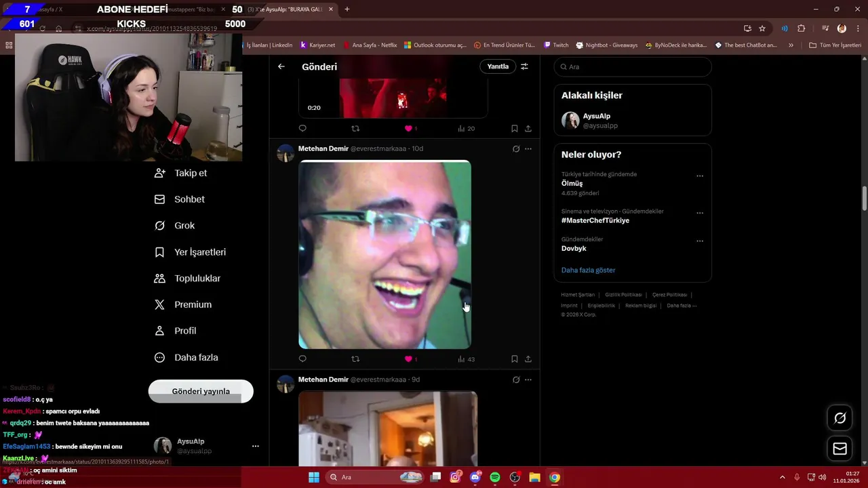Image resolution: width=868 pixels, height=488 pixels.
Task: Open Grok icon on the 10d tweet
Action: coord(516,149)
